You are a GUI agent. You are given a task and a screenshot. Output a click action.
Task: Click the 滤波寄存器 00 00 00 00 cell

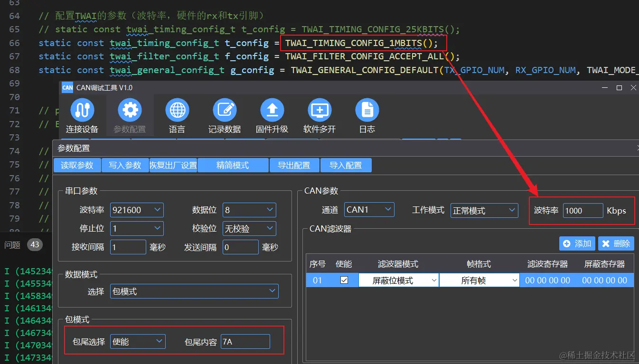548,280
